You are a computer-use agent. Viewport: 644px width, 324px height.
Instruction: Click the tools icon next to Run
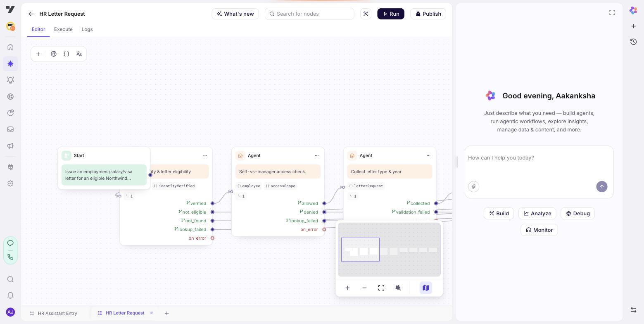pos(366,14)
